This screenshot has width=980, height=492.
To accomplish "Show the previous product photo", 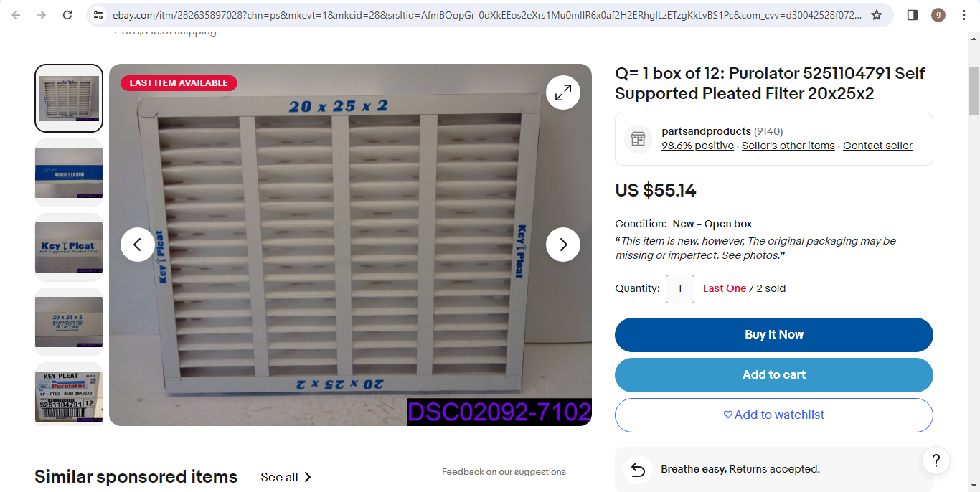I will click(x=138, y=245).
